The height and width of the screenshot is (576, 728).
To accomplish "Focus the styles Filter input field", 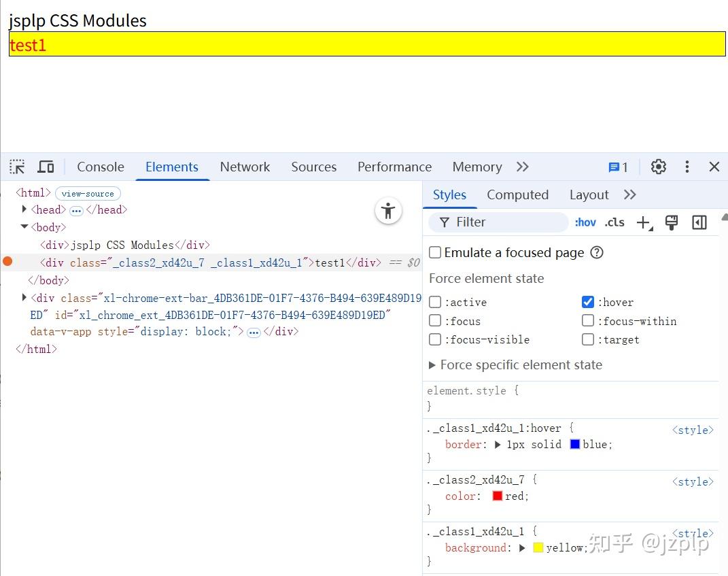I will tap(498, 222).
